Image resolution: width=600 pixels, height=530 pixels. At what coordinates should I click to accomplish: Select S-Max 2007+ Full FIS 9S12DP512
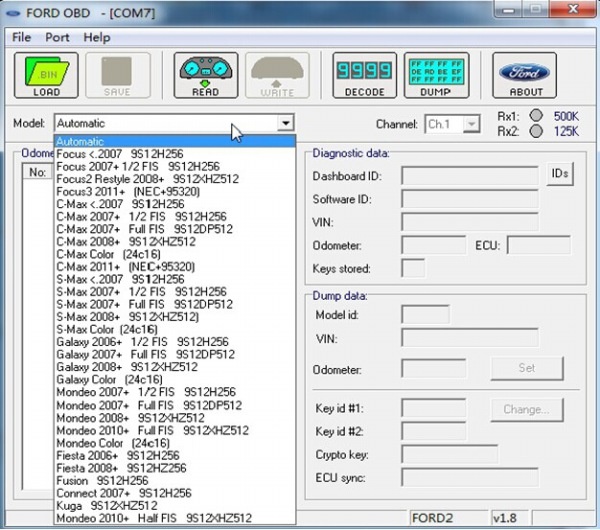pyautogui.click(x=175, y=304)
